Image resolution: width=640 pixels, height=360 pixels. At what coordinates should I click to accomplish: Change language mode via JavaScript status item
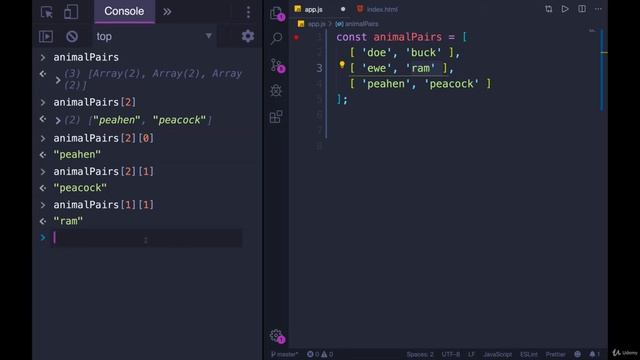[x=497, y=354]
